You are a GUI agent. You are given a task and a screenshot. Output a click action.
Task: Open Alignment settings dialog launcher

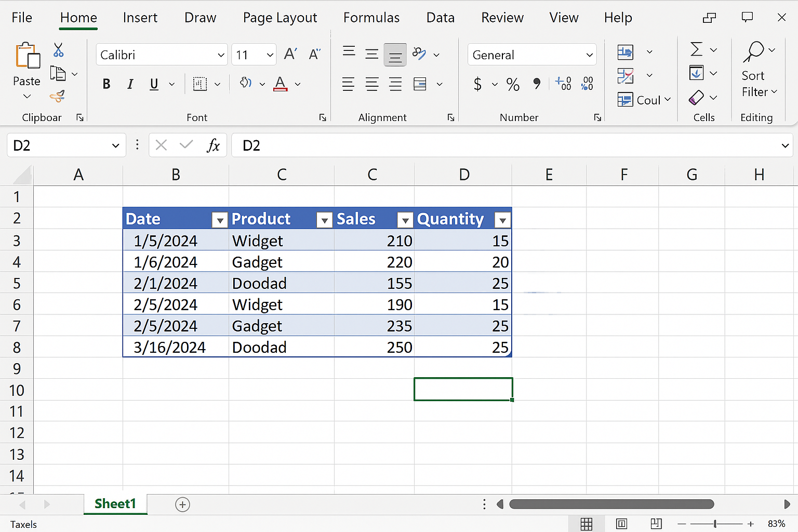pos(451,118)
